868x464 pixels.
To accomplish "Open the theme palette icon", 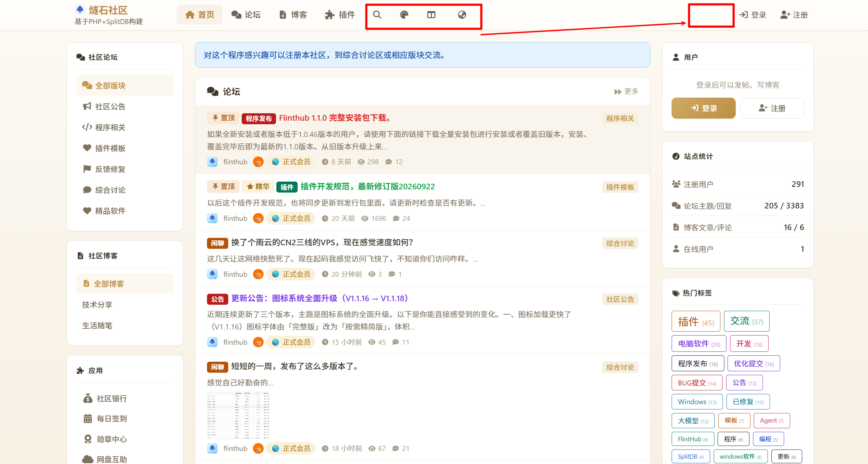I will point(404,15).
